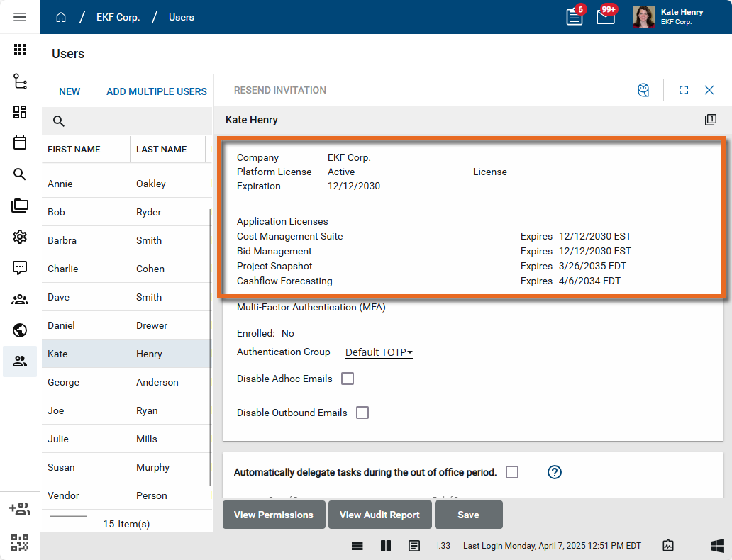Click the home icon in breadcrumb
Image resolution: width=732 pixels, height=560 pixels.
click(x=61, y=17)
